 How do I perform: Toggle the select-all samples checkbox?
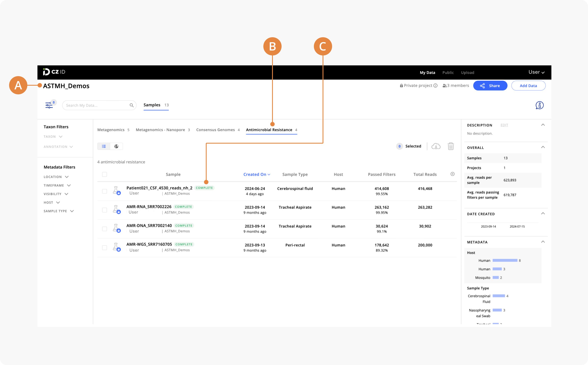(x=105, y=174)
